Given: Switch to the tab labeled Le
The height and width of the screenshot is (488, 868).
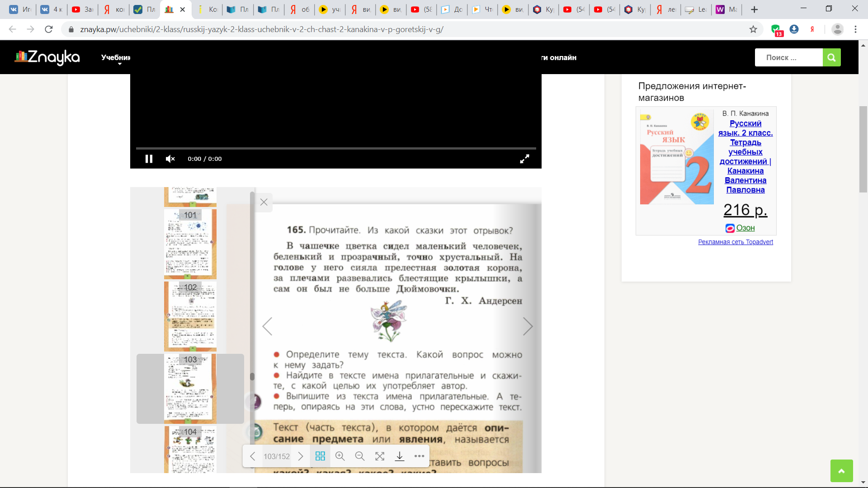Looking at the screenshot, I should coord(696,9).
